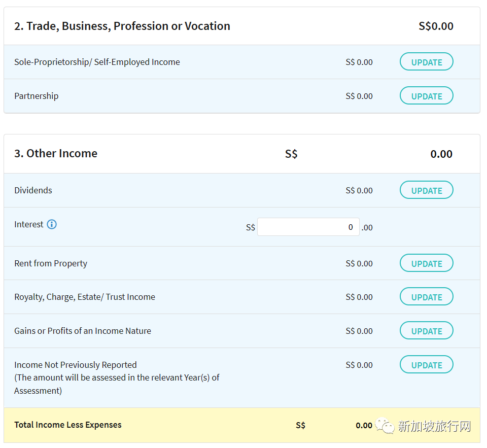The height and width of the screenshot is (448, 487).
Task: Click the 新加坡旅行网 watermark text
Action: click(x=435, y=426)
